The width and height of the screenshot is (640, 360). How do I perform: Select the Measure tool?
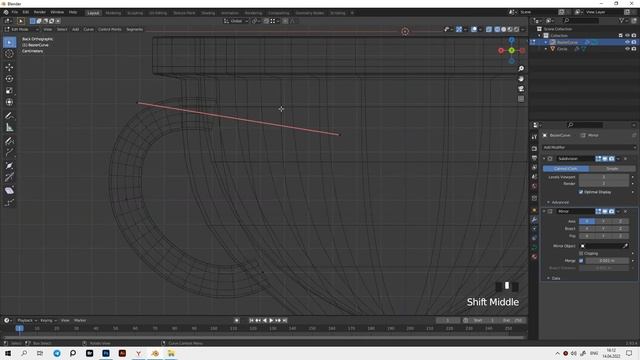point(9,128)
